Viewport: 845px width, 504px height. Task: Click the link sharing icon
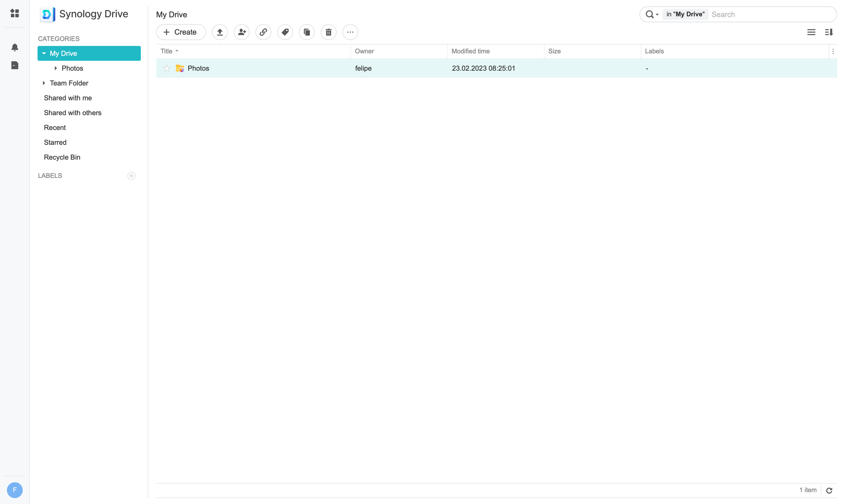pos(263,32)
